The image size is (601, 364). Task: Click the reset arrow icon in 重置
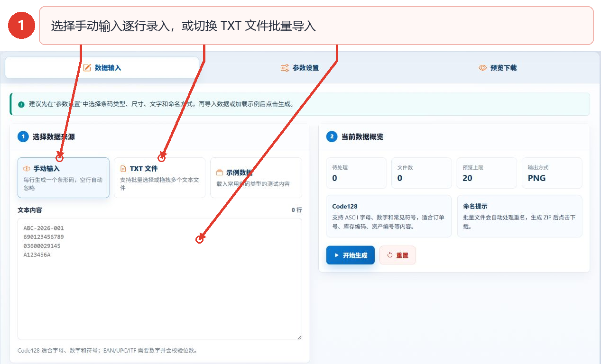point(390,255)
